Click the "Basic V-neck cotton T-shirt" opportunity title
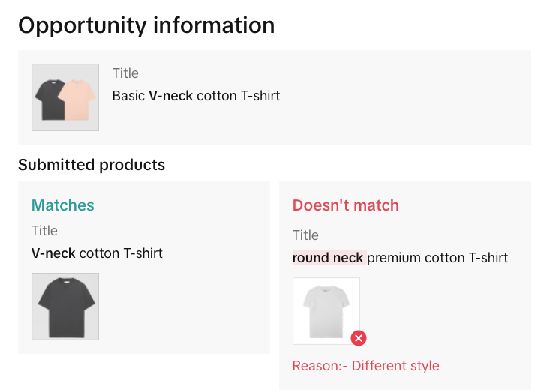 coord(196,96)
